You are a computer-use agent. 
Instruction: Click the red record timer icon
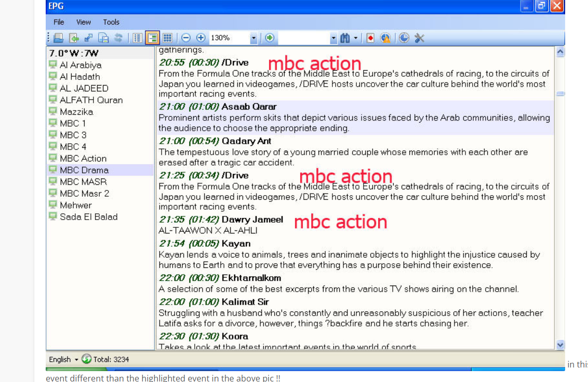370,38
